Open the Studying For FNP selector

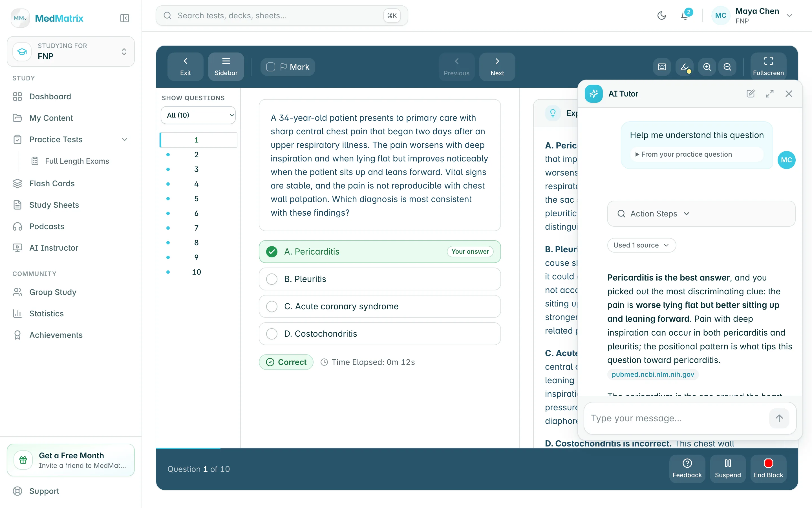(70, 51)
